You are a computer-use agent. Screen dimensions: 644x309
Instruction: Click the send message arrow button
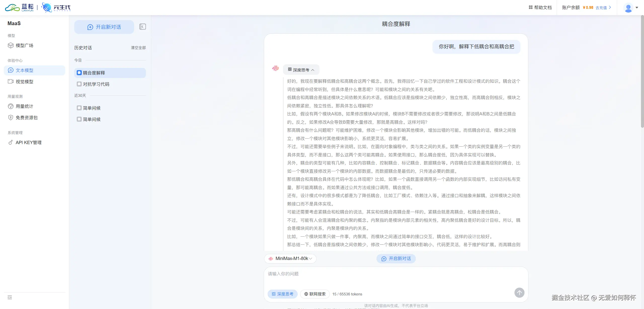coord(519,293)
